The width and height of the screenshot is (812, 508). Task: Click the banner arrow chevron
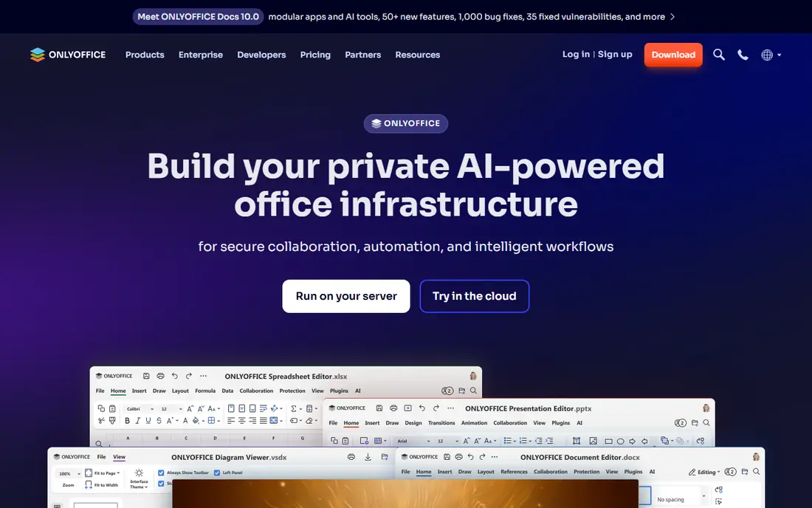pyautogui.click(x=672, y=16)
